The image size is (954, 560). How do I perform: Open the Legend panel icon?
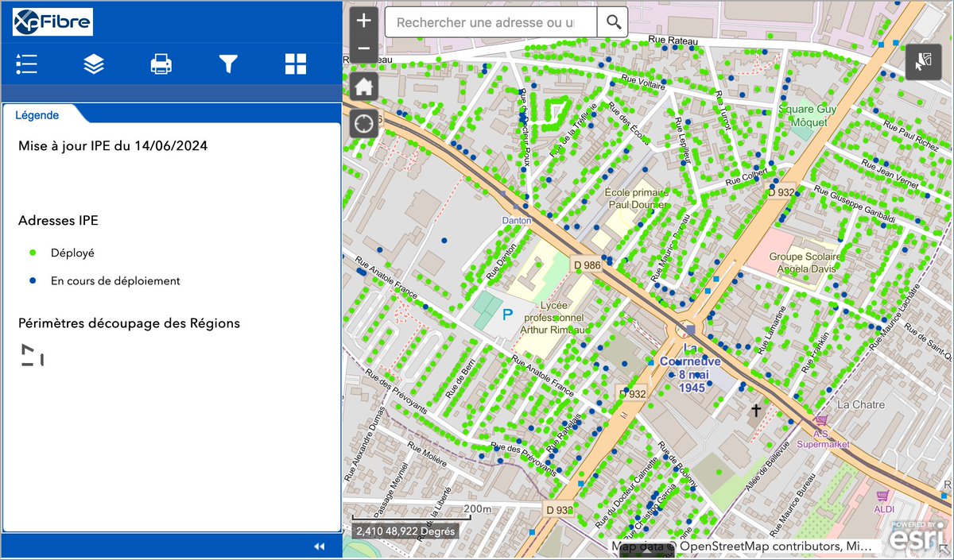[x=26, y=64]
